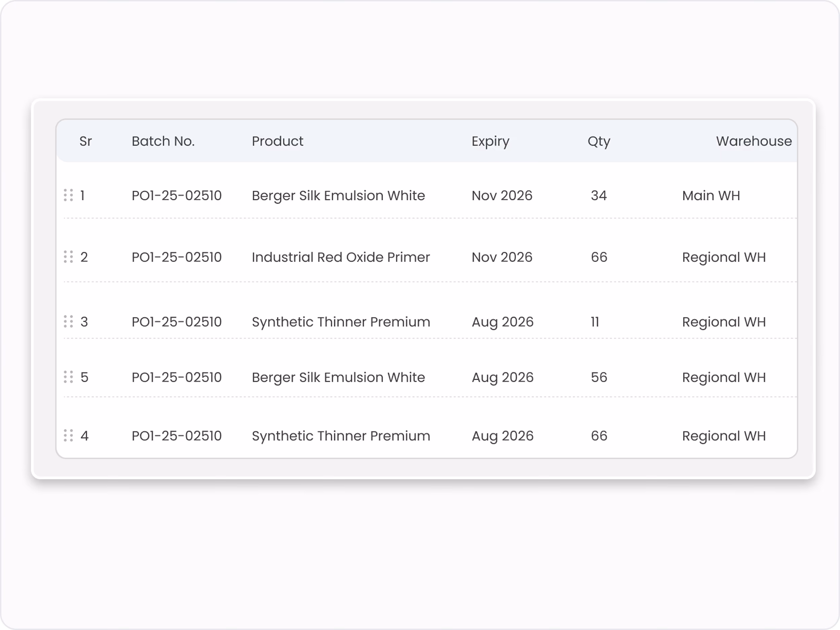Click quantity 34 in row 1
Viewport: 840px width, 630px height.
pos(599,196)
